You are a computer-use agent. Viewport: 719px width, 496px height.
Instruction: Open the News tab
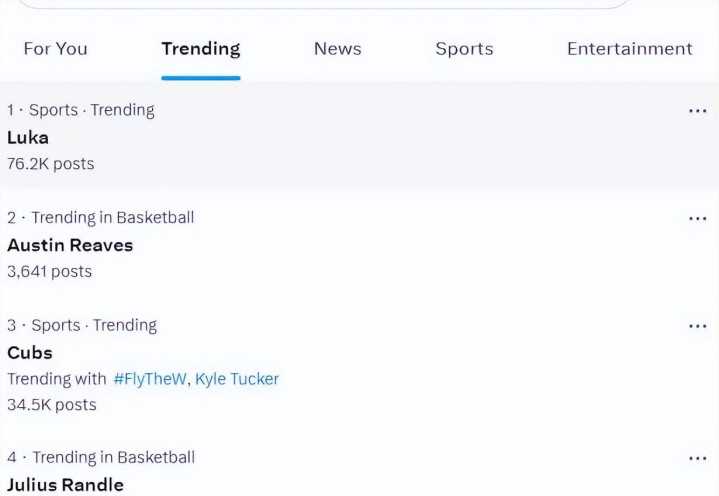pyautogui.click(x=337, y=49)
